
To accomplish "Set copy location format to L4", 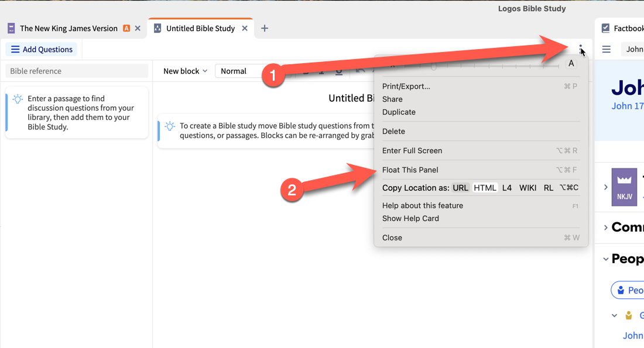I will (x=507, y=188).
